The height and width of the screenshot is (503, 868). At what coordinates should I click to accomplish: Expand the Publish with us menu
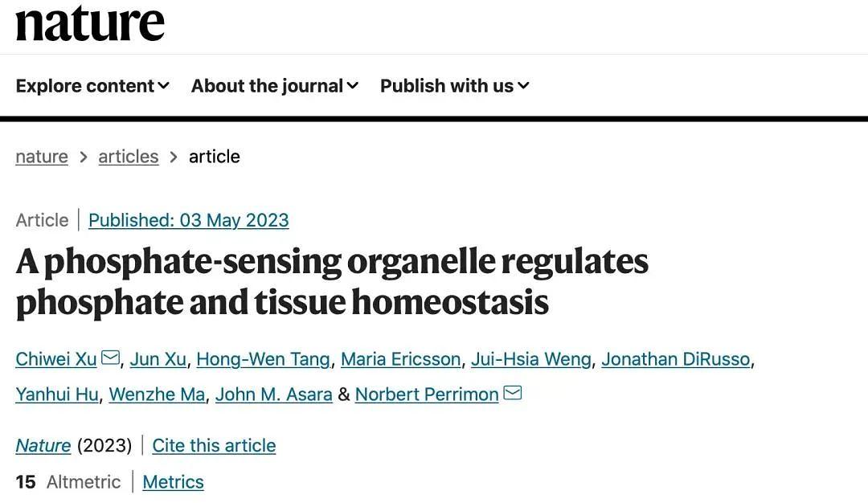coord(454,86)
